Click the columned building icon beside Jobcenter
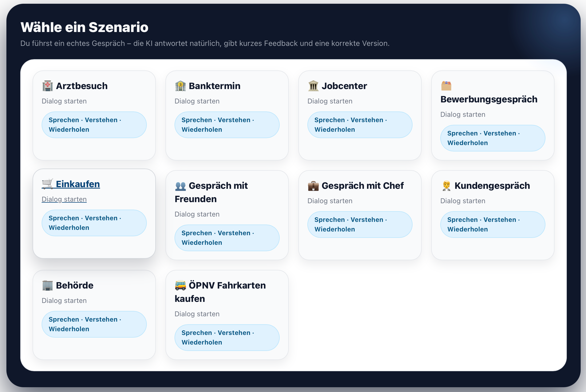This screenshot has width=586, height=392. [x=313, y=86]
